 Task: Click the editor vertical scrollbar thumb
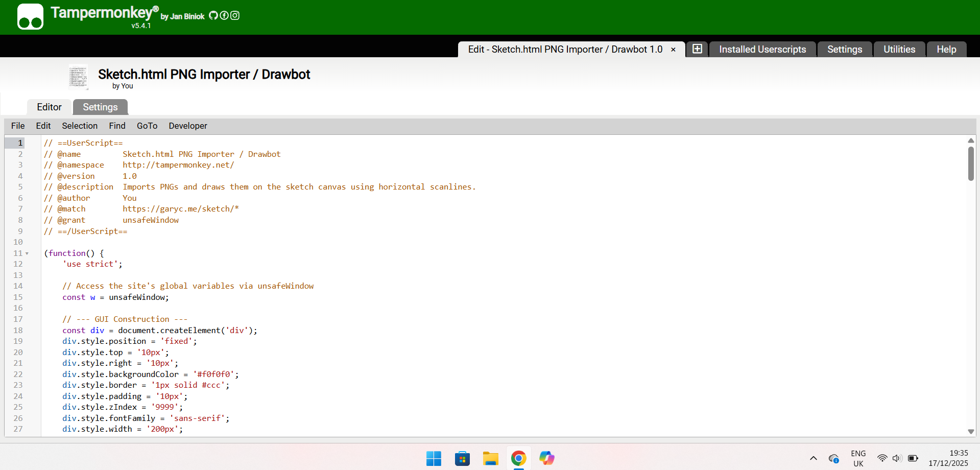click(x=971, y=163)
